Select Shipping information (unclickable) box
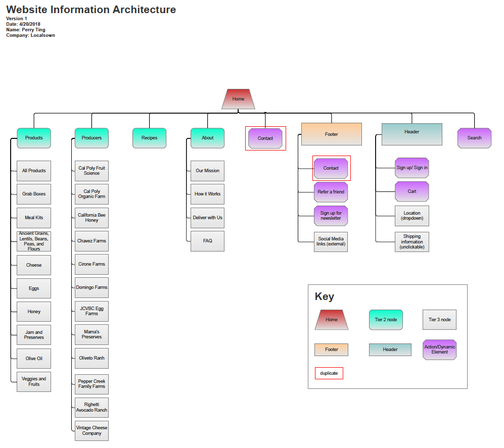504x448 pixels. pos(412,242)
